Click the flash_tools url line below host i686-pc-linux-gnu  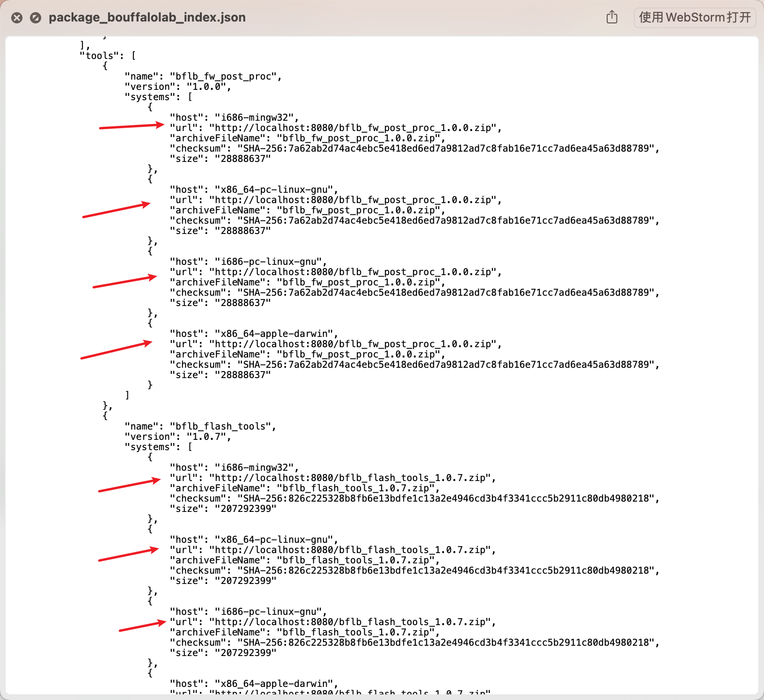pyautogui.click(x=333, y=622)
